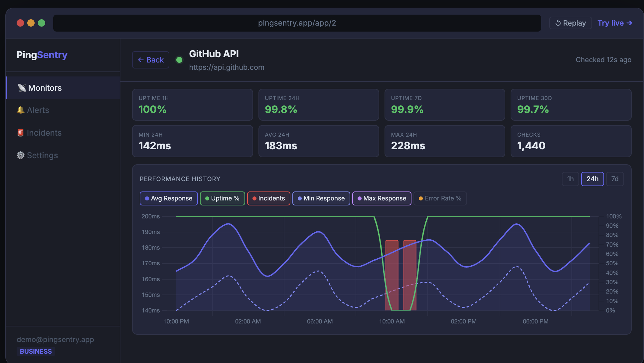The height and width of the screenshot is (363, 644).
Task: Click the green status dot beside GitHub API
Action: (179, 60)
